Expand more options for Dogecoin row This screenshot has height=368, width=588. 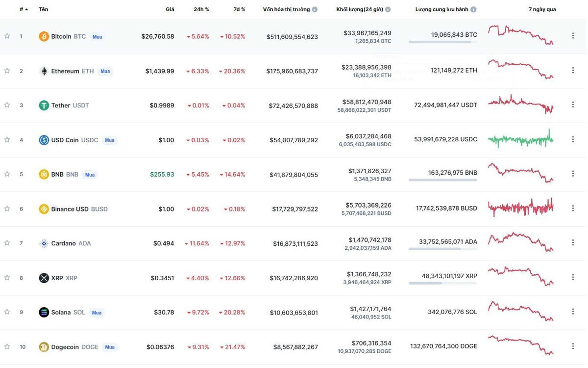pos(573,346)
